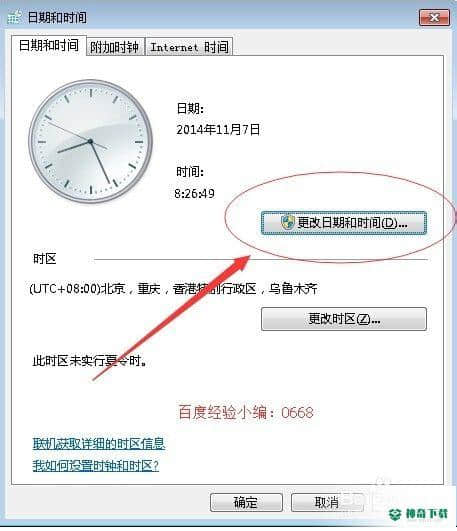The height and width of the screenshot is (531, 457).
Task: Click the date text 2014年11月7日
Action: [218, 129]
